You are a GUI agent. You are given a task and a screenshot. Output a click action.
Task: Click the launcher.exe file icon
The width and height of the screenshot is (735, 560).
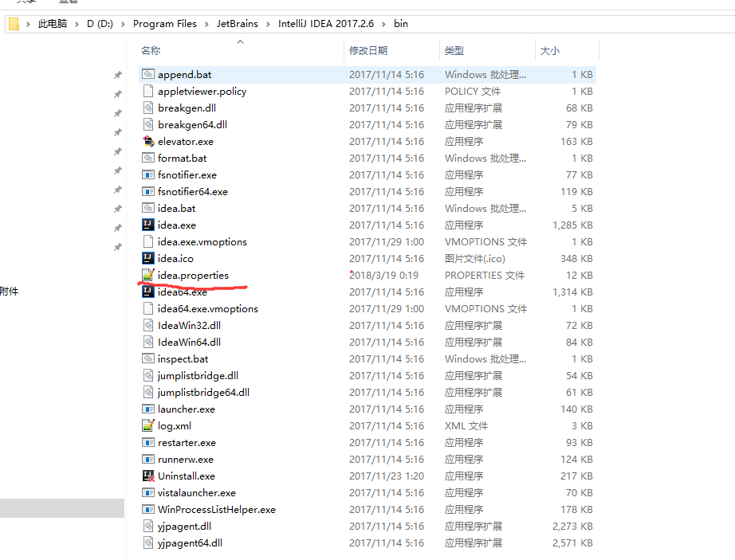[148, 409]
